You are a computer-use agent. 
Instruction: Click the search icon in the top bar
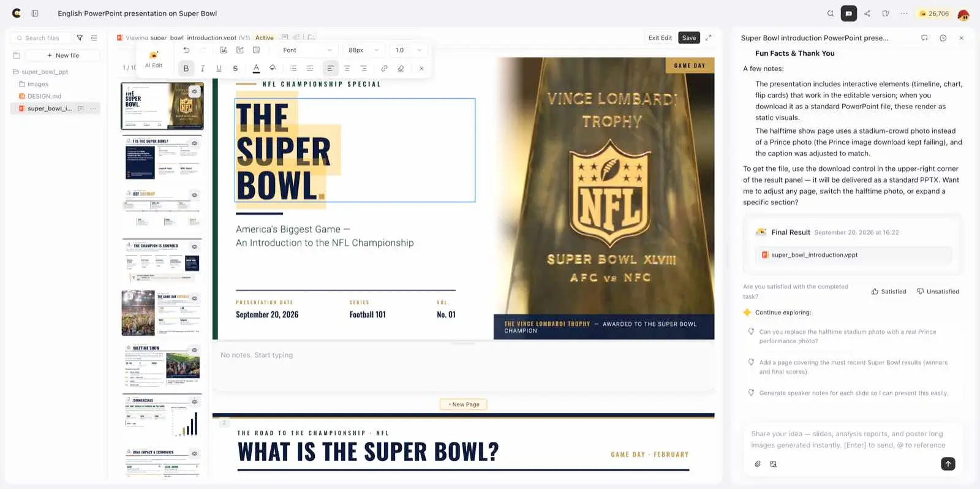(831, 13)
